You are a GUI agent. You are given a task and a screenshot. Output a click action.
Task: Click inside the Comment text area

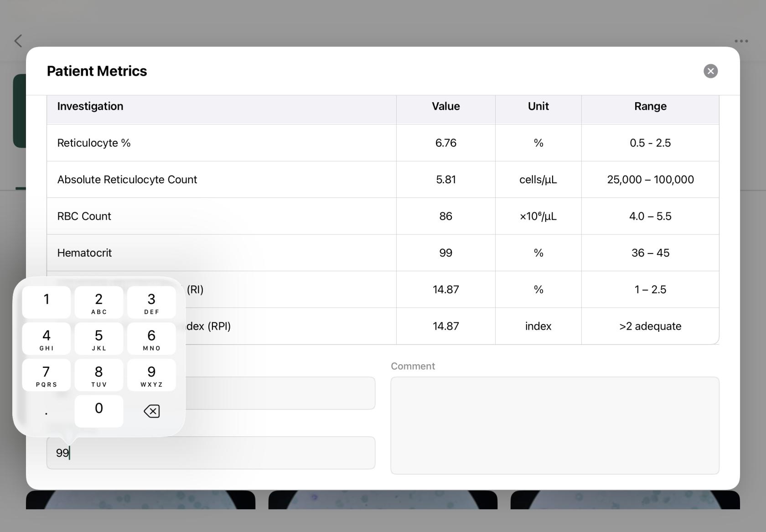tap(555, 425)
